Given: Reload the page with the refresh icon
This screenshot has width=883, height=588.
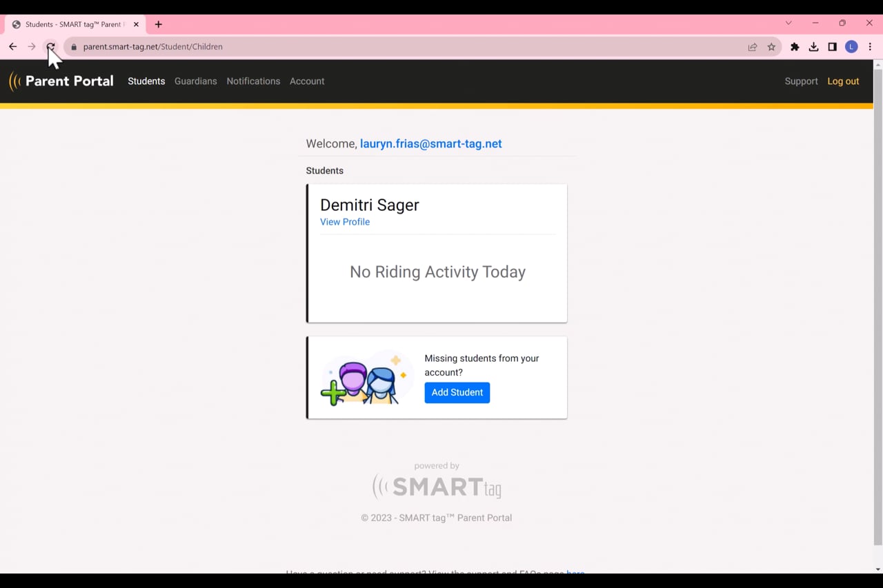Looking at the screenshot, I should point(50,47).
